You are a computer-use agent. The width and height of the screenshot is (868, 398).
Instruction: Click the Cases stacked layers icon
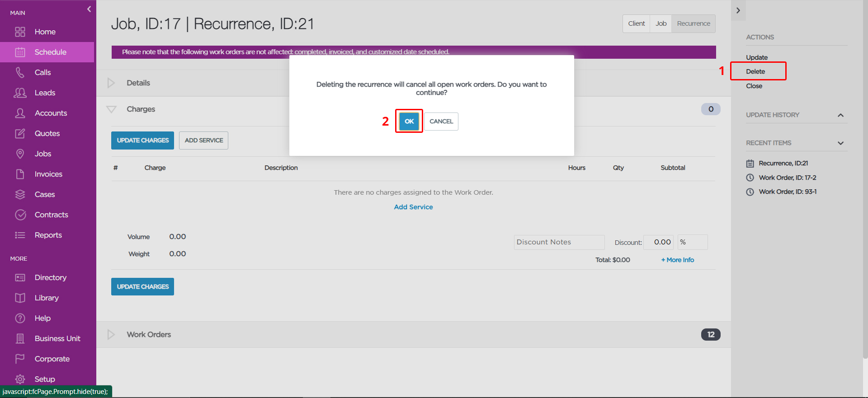pyautogui.click(x=20, y=194)
